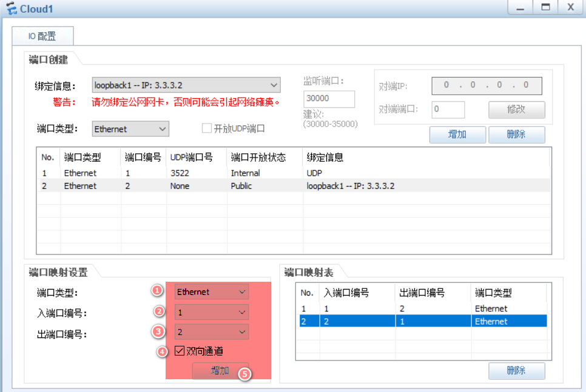This screenshot has width=586, height=392.
Task: Click 增加 button in 端口创建 section
Action: [x=457, y=135]
